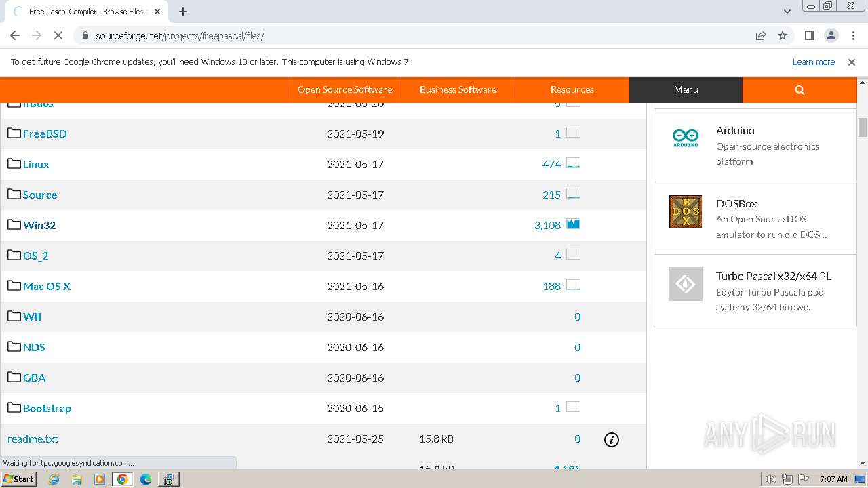View the Win32 downloads chart icon
868x488 pixels.
[x=573, y=224]
